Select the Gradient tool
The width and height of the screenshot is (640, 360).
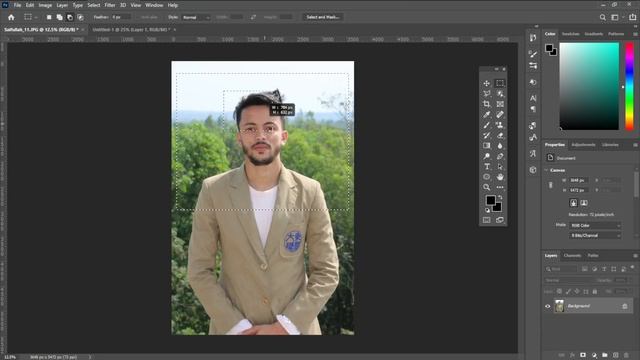tap(487, 146)
